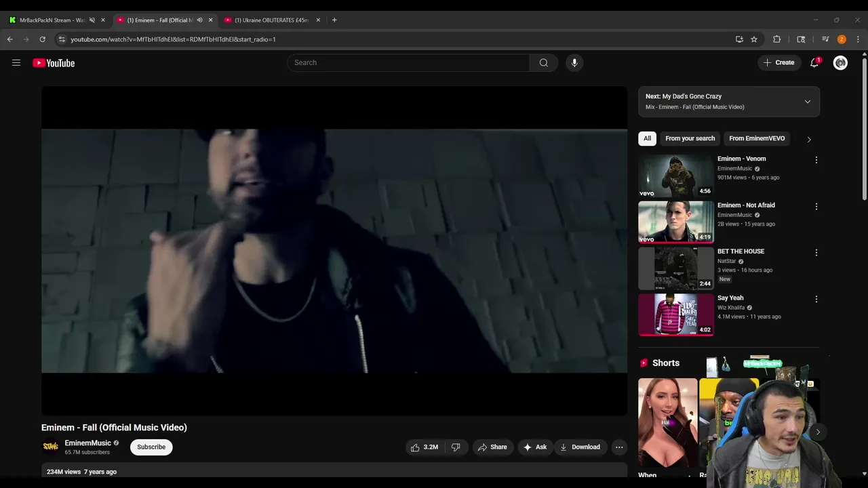Open the BET THE HOUSE thumbnail

(676, 268)
